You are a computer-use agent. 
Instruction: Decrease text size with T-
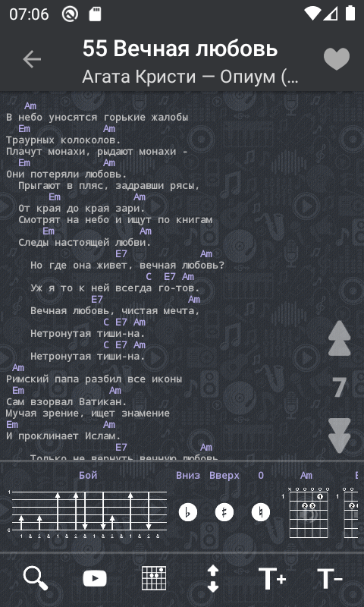(x=330, y=579)
